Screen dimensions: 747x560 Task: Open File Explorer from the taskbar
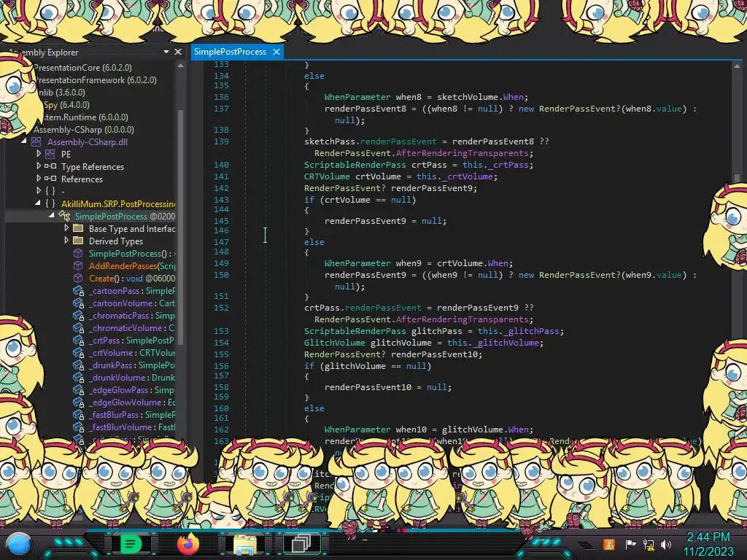(x=245, y=544)
